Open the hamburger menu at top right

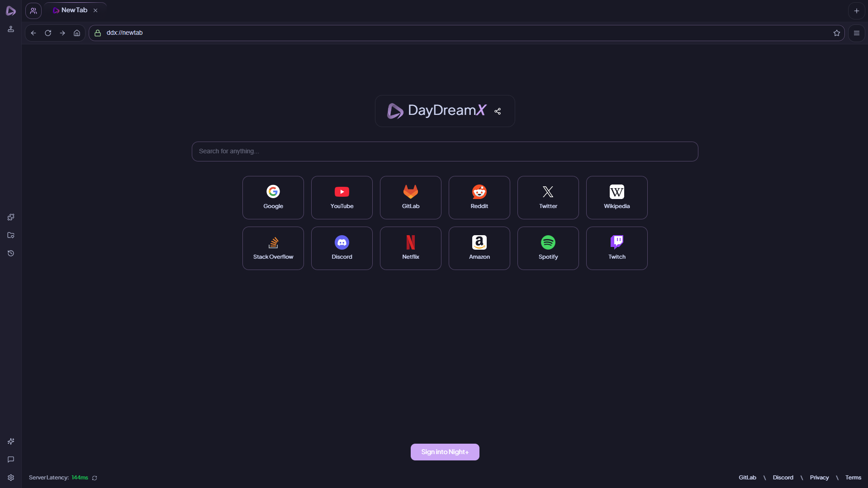coord(856,33)
